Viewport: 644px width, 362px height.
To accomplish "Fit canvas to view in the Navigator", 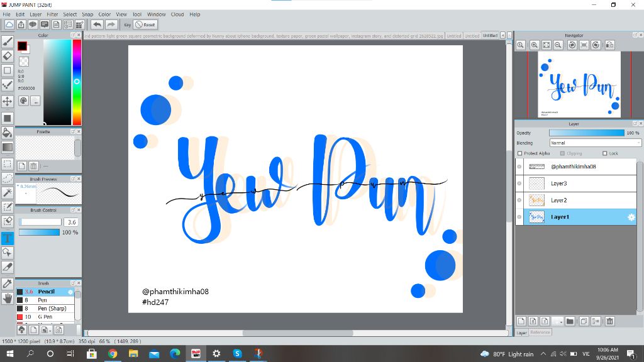I will tap(547, 45).
